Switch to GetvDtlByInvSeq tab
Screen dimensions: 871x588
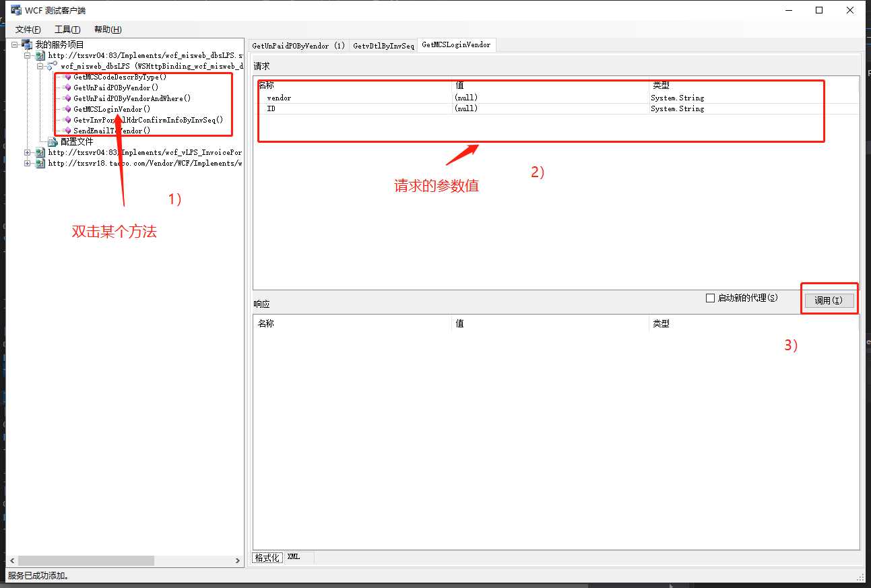(x=383, y=46)
